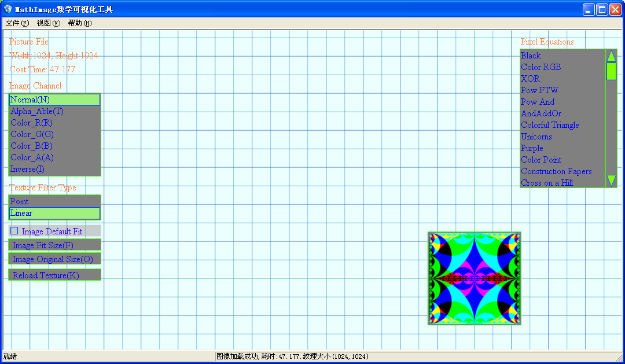Screen dimensions: 625x364
Task: Click the MathImage app icon in title bar
Action: 8,9
